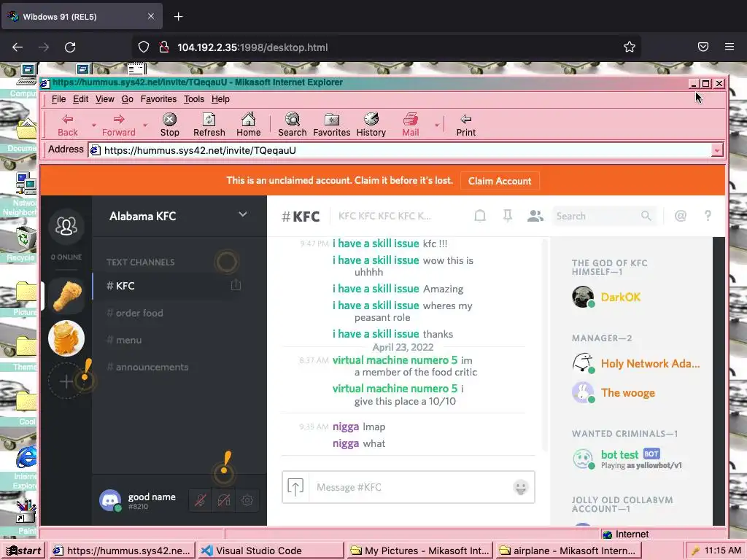This screenshot has width=747, height=560.
Task: Open the help question mark icon
Action: coord(708,216)
